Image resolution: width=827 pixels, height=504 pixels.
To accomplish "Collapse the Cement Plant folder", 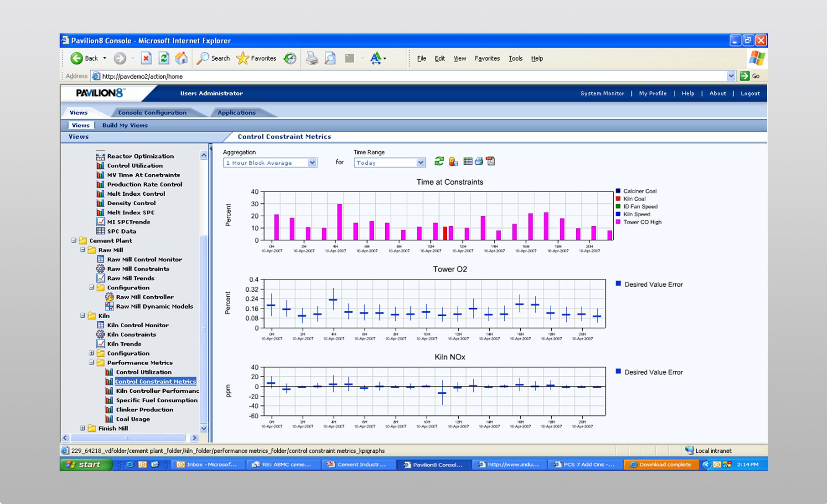I will (x=74, y=240).
